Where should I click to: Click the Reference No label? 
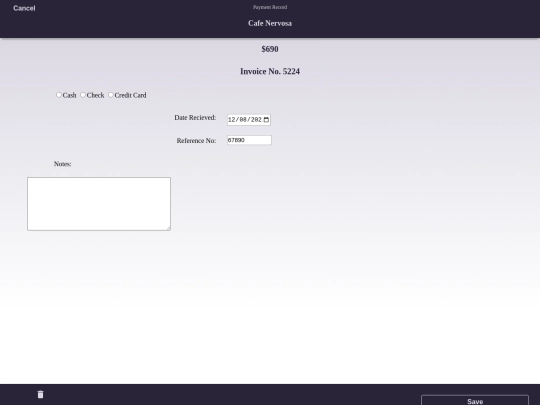click(x=196, y=141)
